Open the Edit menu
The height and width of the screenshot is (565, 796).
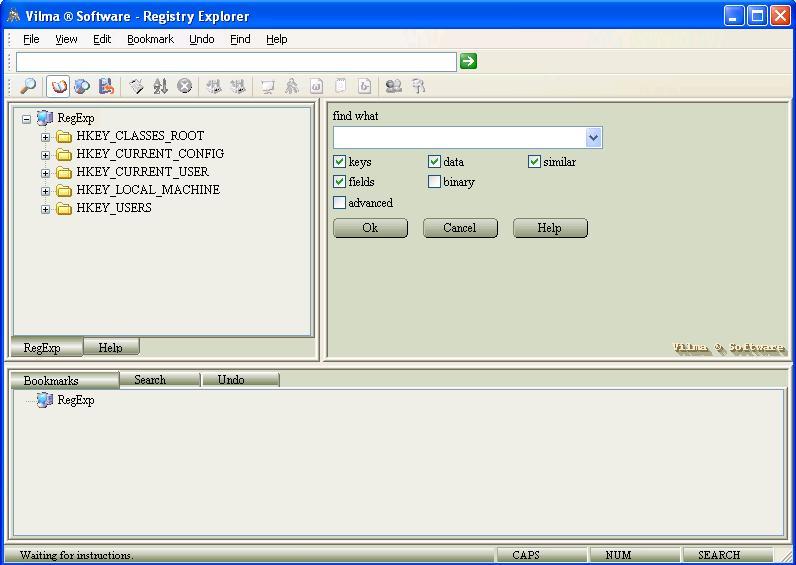[102, 39]
